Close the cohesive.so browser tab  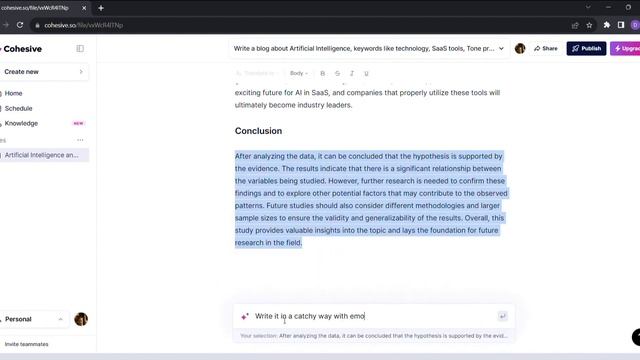[84, 8]
